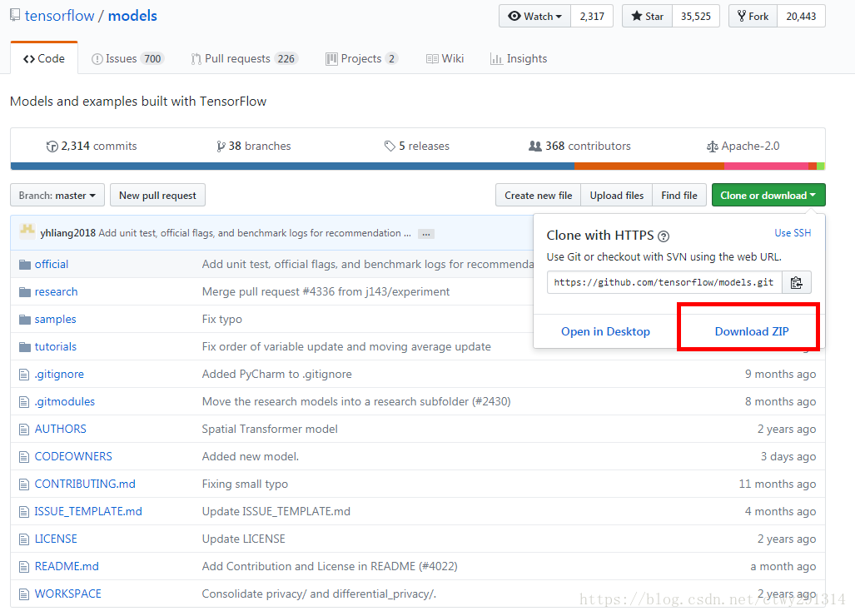Expand commit message ellipsis button

(426, 234)
